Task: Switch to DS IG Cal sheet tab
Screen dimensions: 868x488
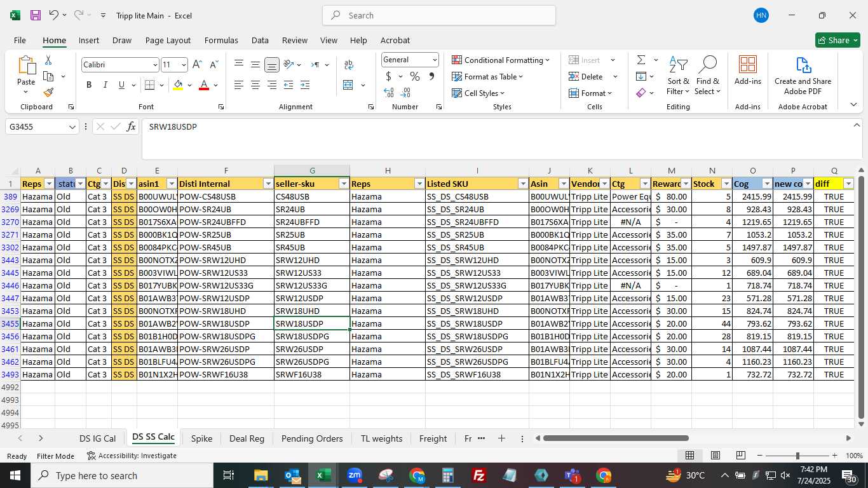Action: [97, 438]
